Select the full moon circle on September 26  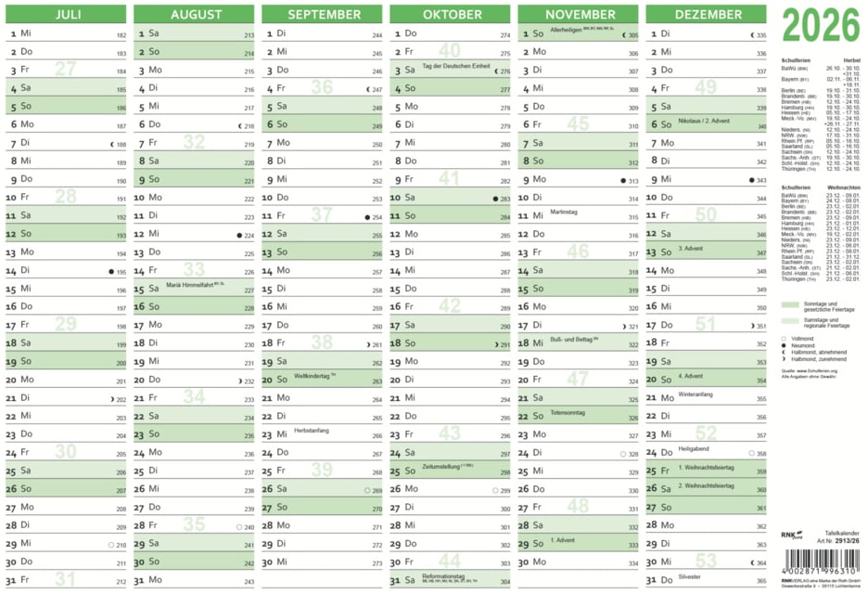point(367,489)
